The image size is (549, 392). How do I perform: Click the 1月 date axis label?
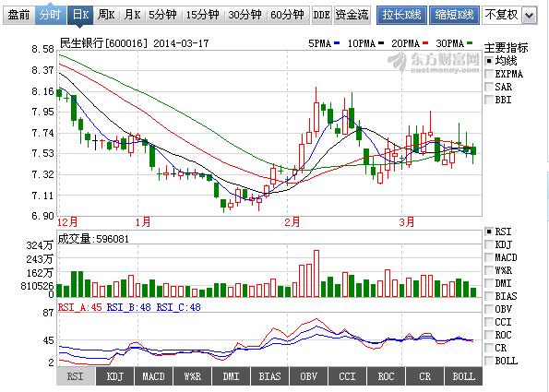143,222
